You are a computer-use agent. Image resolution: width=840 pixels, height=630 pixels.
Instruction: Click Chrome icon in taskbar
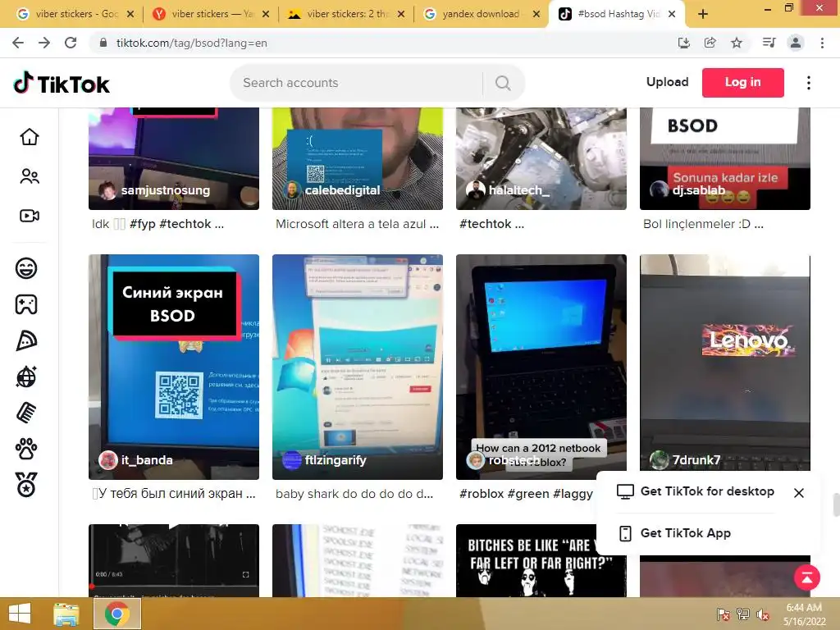coord(117,614)
